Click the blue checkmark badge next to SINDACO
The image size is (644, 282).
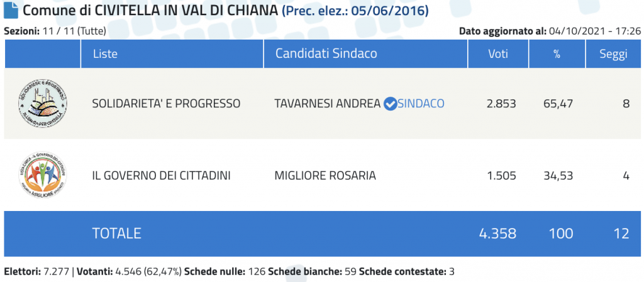390,104
